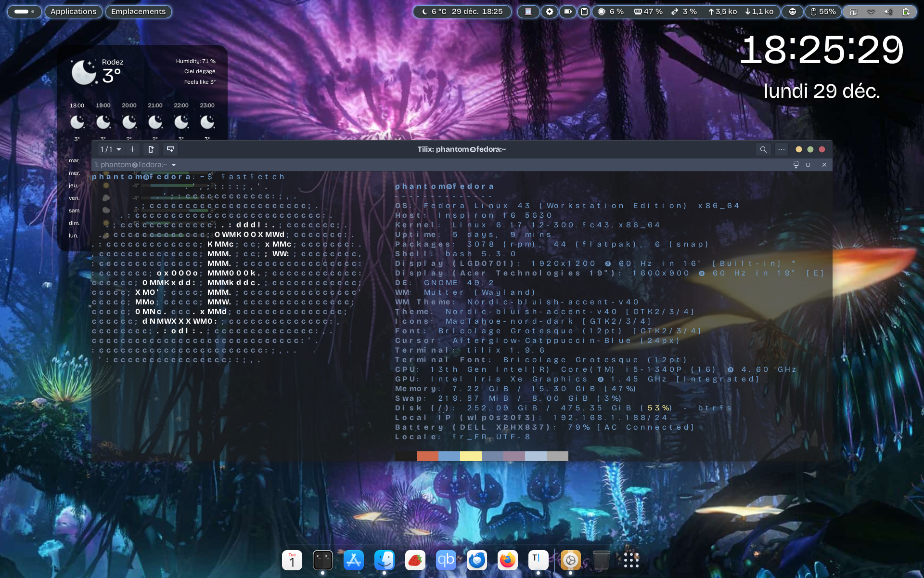This screenshot has width=924, height=578.
Task: Expand the phantom@fedora terminal title dropdown
Action: [174, 165]
